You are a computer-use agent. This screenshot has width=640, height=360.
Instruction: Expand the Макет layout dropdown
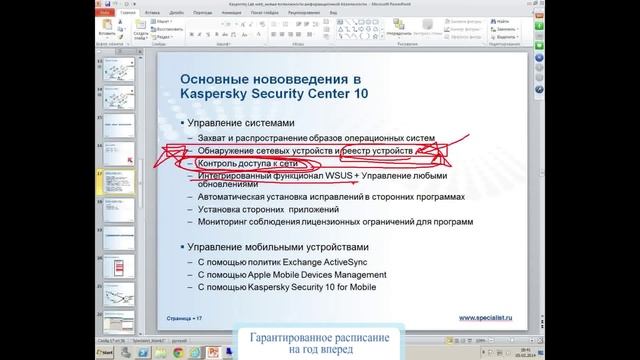[x=161, y=21]
